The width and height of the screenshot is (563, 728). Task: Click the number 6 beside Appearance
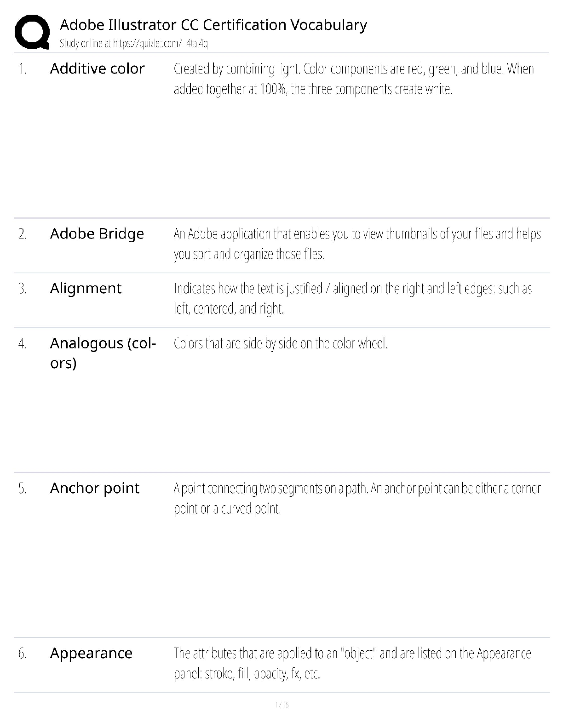(23, 654)
